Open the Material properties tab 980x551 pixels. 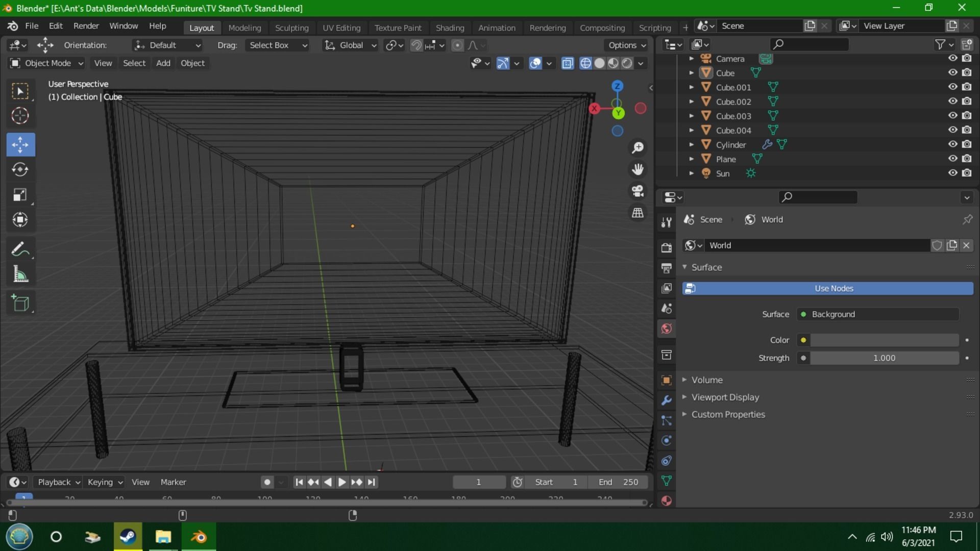666,500
